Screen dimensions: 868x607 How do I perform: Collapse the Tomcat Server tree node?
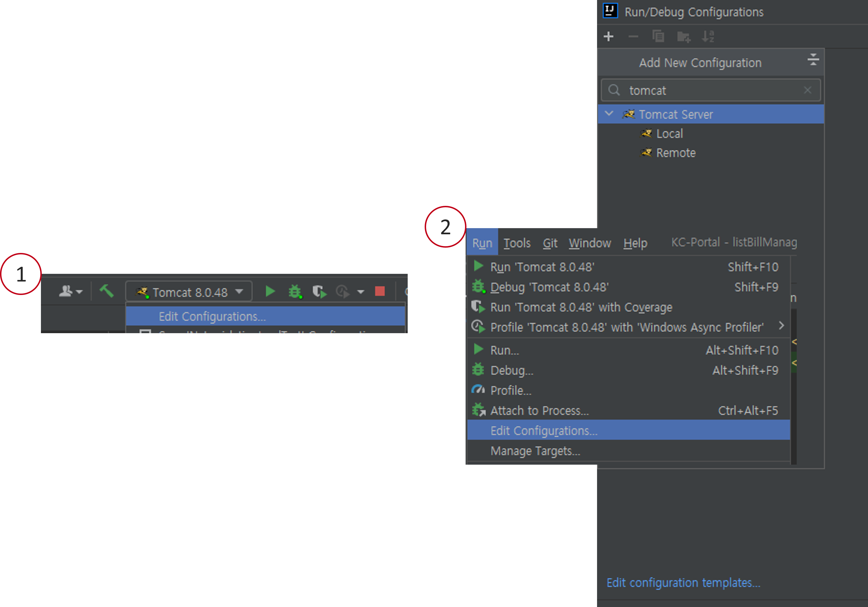click(609, 114)
